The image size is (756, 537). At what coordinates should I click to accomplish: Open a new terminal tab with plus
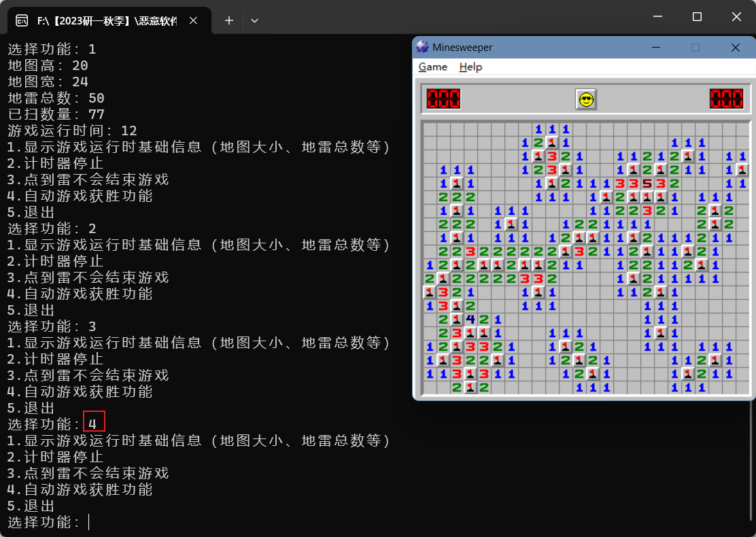[229, 20]
